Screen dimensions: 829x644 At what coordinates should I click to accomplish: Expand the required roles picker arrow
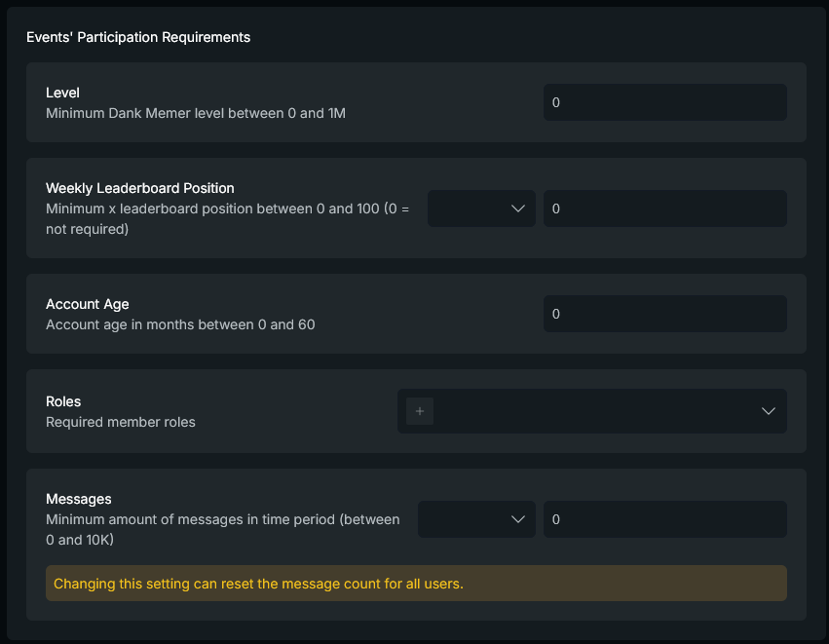coord(769,411)
